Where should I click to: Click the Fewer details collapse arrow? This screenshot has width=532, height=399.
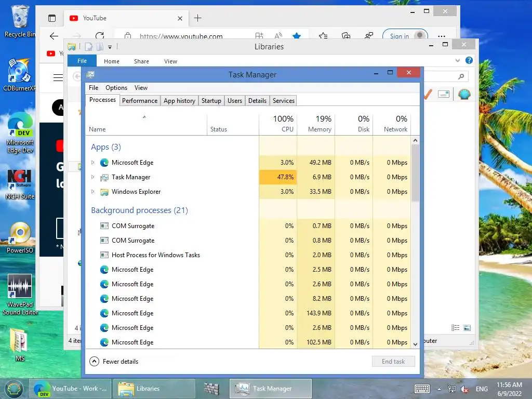pyautogui.click(x=95, y=362)
